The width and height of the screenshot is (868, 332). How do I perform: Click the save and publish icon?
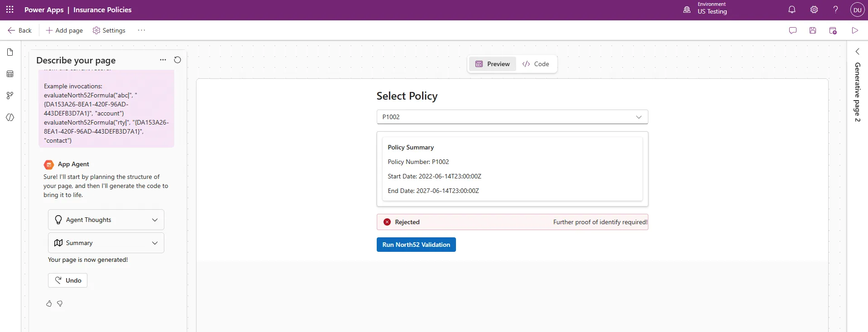[833, 30]
